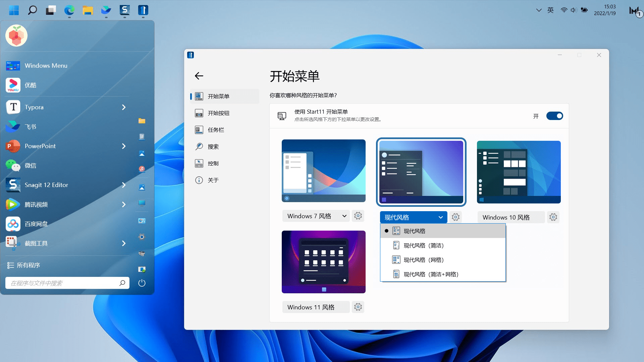Open gear settings beside Windows 10 风格

553,217
